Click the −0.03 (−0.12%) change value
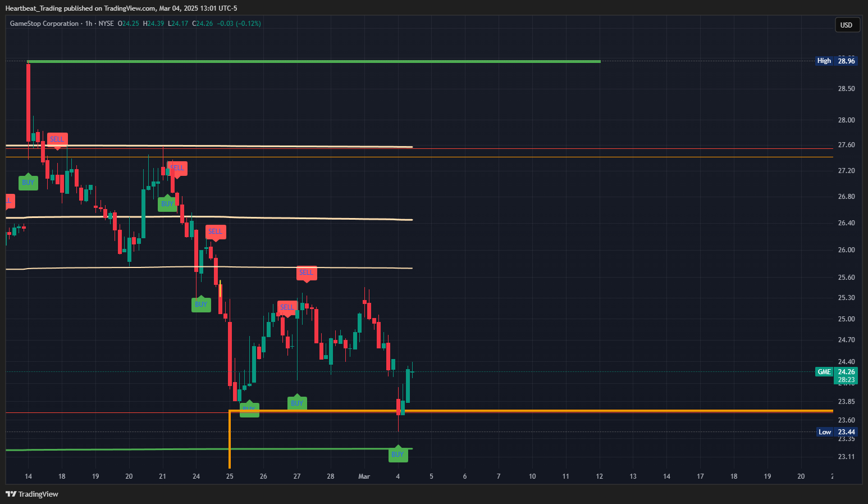The height and width of the screenshot is (504, 868). point(239,24)
